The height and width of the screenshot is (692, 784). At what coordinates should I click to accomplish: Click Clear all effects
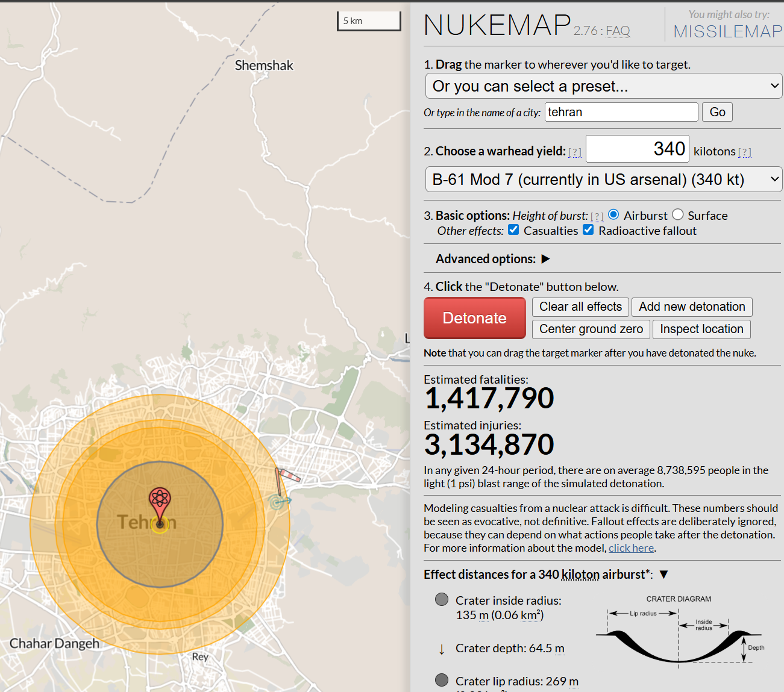click(580, 307)
